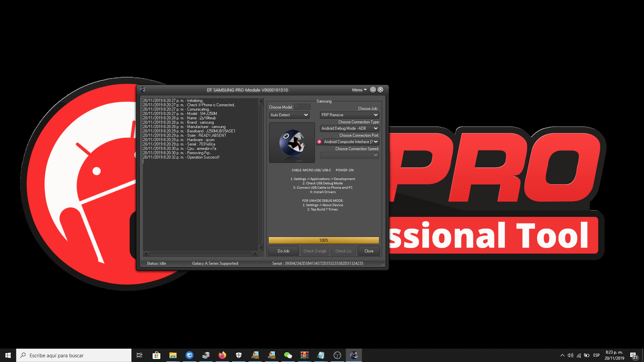This screenshot has width=644, height=362.
Task: Open the notification center with 23 alerts
Action: click(634, 355)
